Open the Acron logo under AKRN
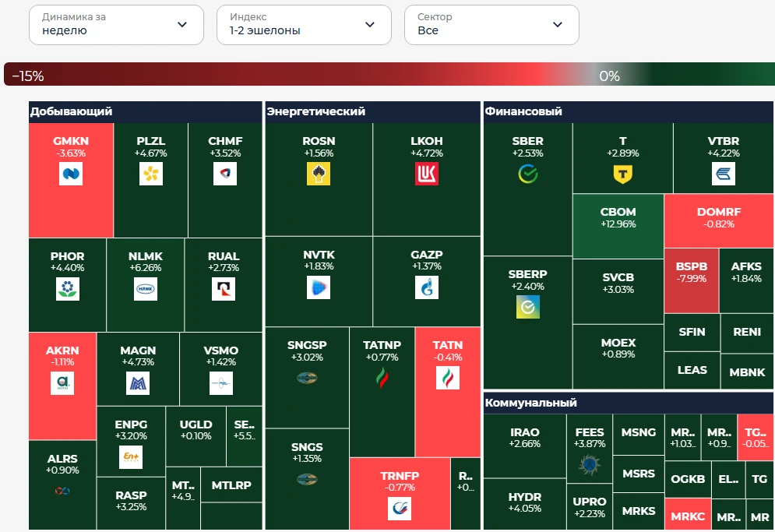Image resolution: width=775 pixels, height=532 pixels. pyautogui.click(x=62, y=383)
